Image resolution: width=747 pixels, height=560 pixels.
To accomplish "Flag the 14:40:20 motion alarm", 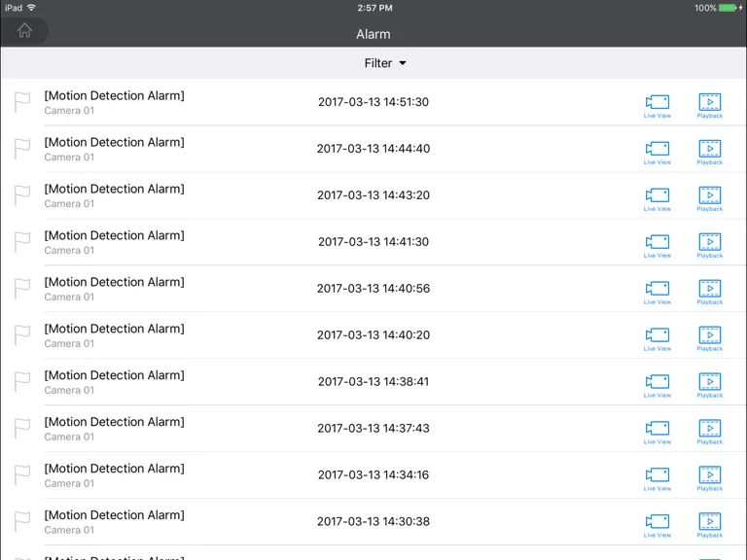I will (22, 335).
